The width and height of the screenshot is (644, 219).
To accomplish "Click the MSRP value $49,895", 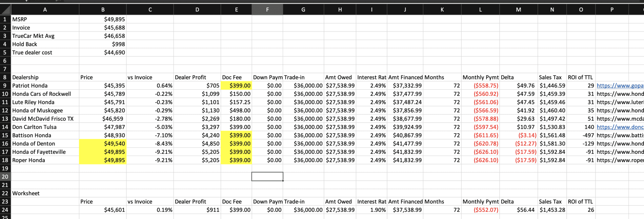I will 103,19.
